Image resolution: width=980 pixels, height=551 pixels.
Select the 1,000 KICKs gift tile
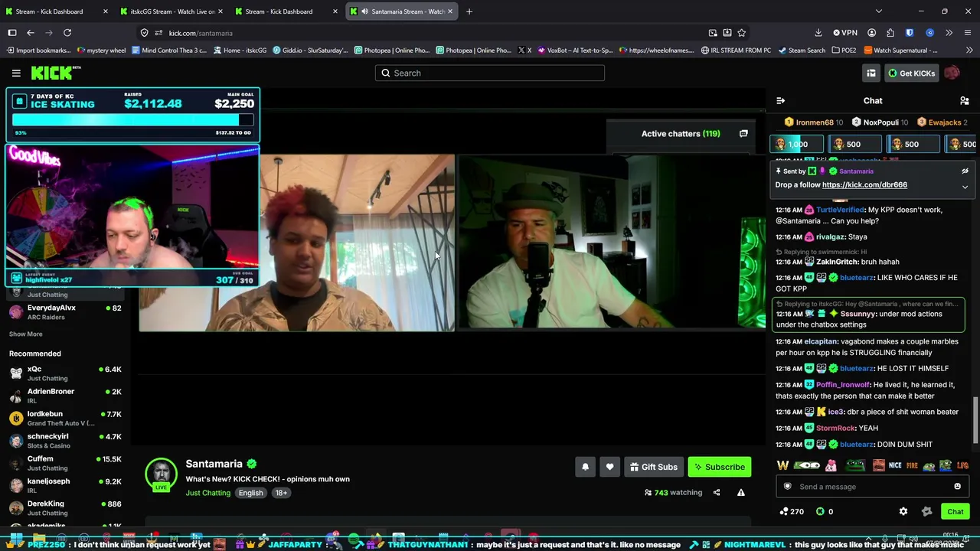point(796,144)
